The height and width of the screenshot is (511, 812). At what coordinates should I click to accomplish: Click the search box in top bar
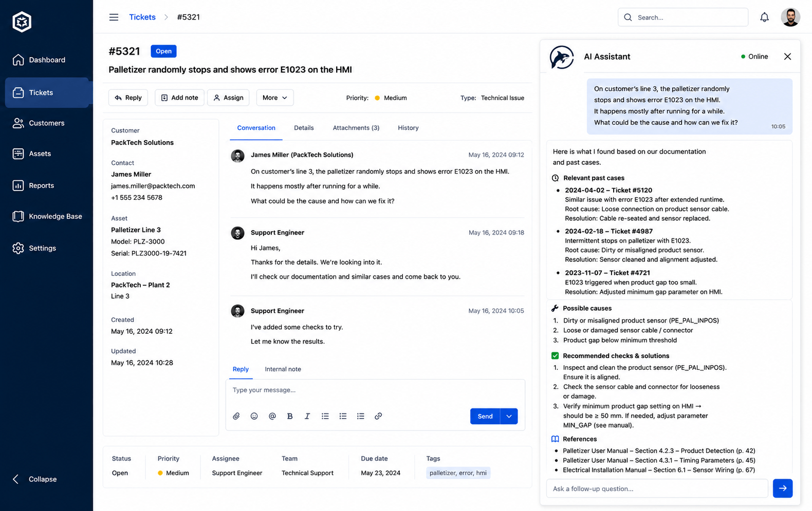tap(682, 17)
